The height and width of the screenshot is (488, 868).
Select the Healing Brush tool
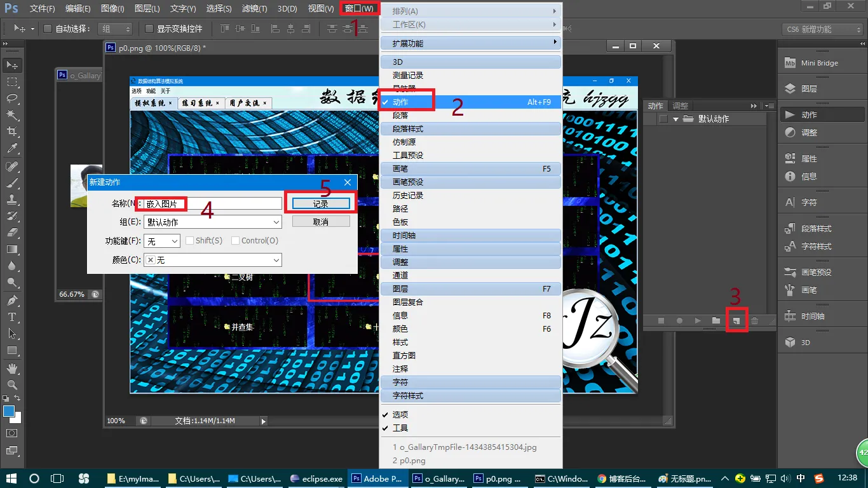coord(12,166)
